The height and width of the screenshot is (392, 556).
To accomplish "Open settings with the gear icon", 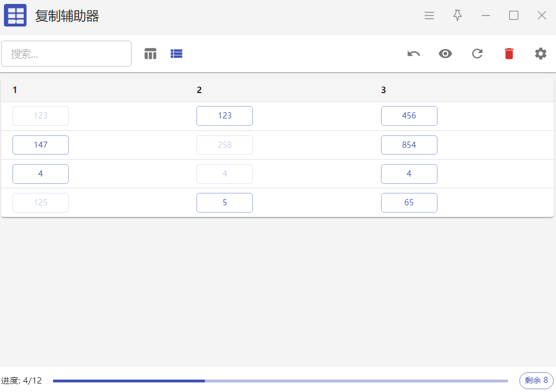I will point(541,54).
